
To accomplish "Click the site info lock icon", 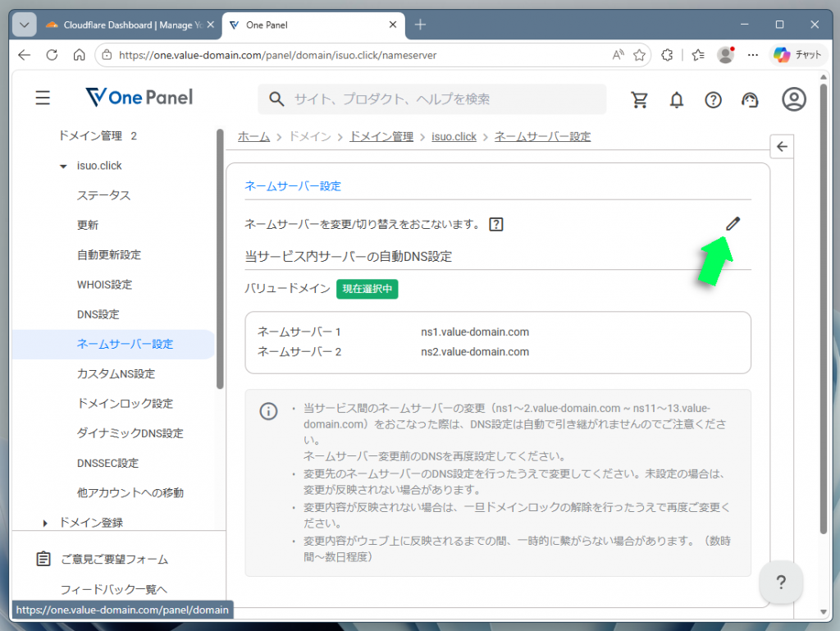I will click(107, 55).
